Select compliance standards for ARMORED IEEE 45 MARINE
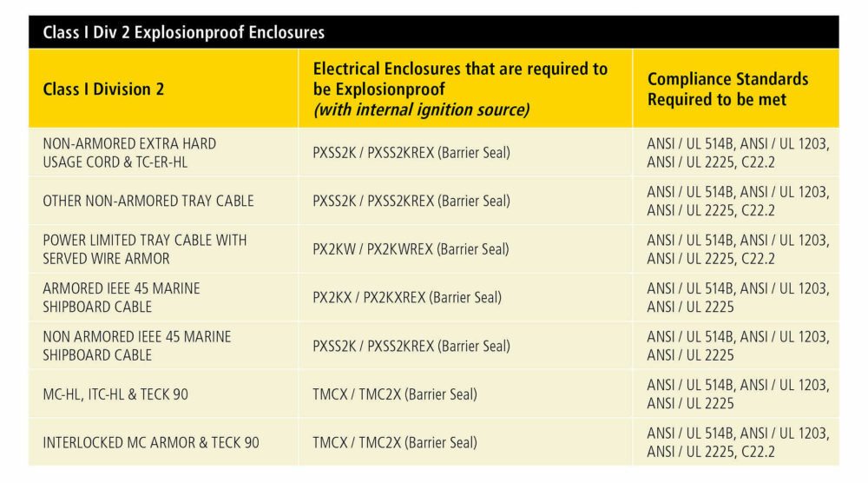This screenshot has width=868, height=483. (738, 297)
